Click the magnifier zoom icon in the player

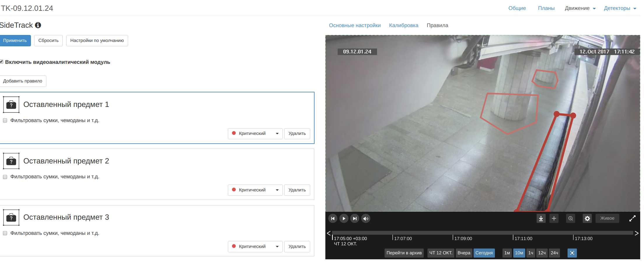pos(570,219)
